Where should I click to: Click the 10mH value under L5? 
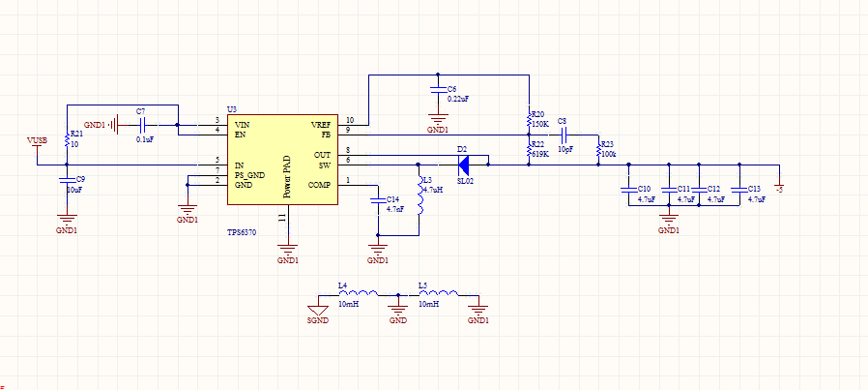429,304
